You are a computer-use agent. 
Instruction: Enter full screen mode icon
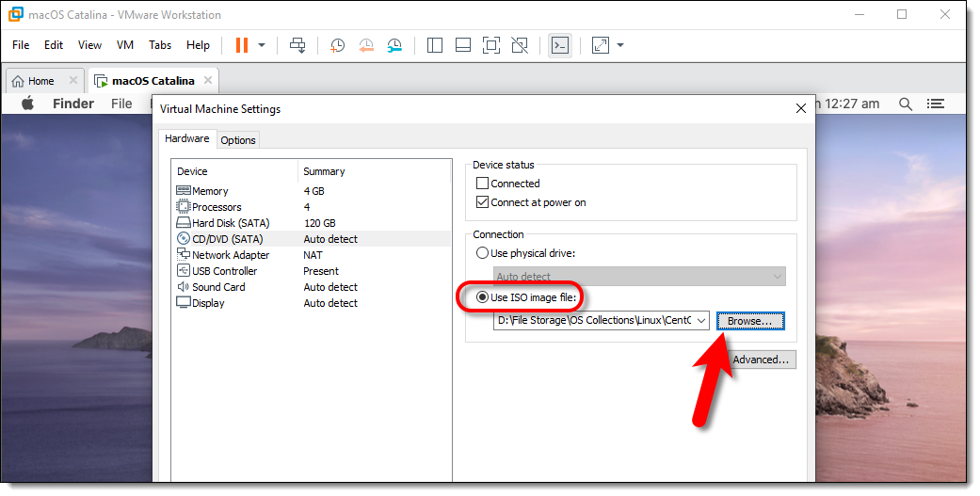[x=491, y=45]
